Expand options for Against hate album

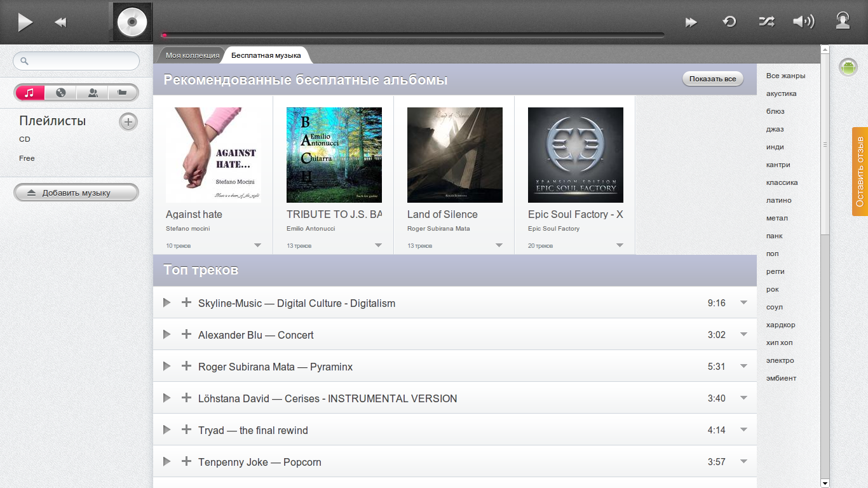pyautogui.click(x=257, y=245)
